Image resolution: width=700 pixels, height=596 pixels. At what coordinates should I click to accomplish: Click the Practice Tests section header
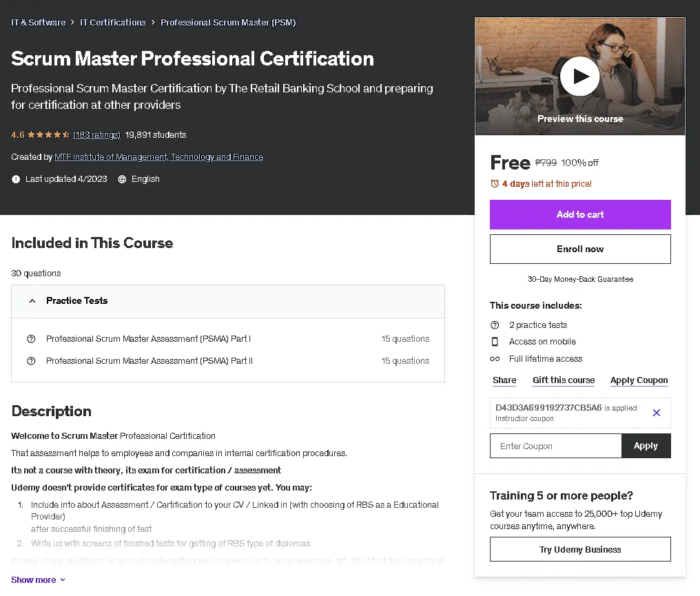227,301
